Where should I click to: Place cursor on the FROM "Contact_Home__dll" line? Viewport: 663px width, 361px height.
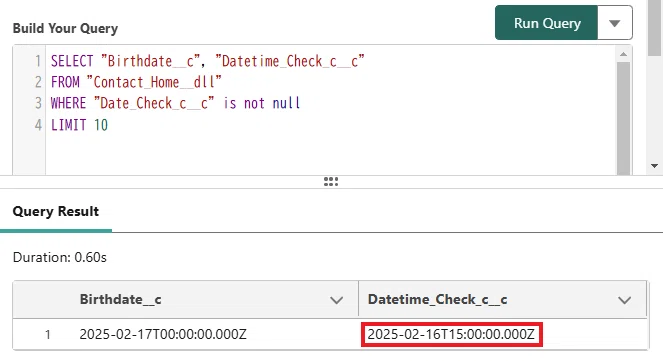(x=136, y=82)
